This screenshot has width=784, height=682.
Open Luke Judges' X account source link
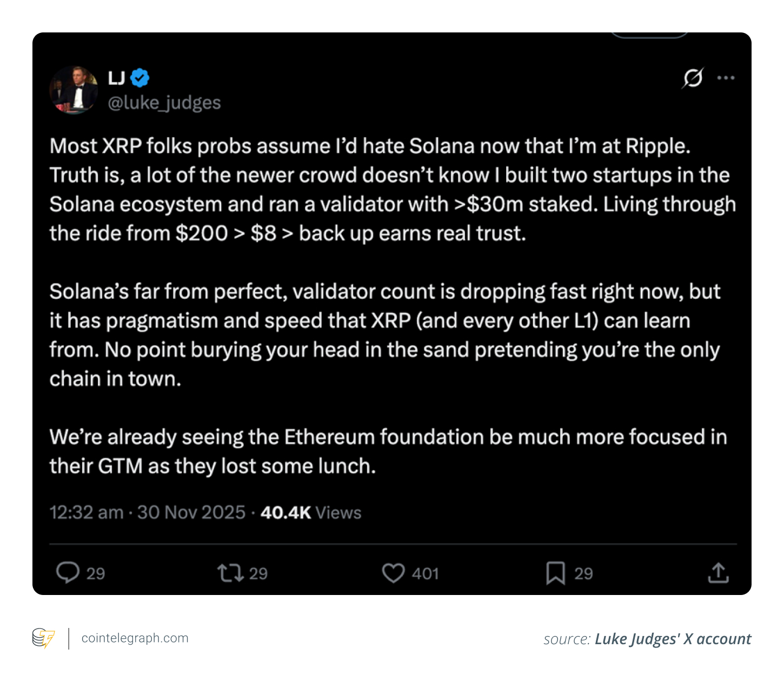tap(673, 639)
